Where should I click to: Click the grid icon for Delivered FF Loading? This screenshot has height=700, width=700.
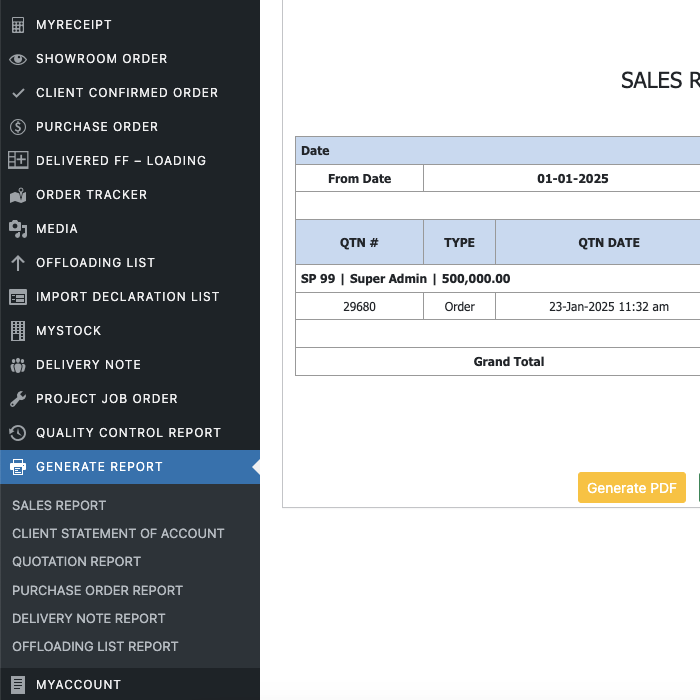point(18,161)
